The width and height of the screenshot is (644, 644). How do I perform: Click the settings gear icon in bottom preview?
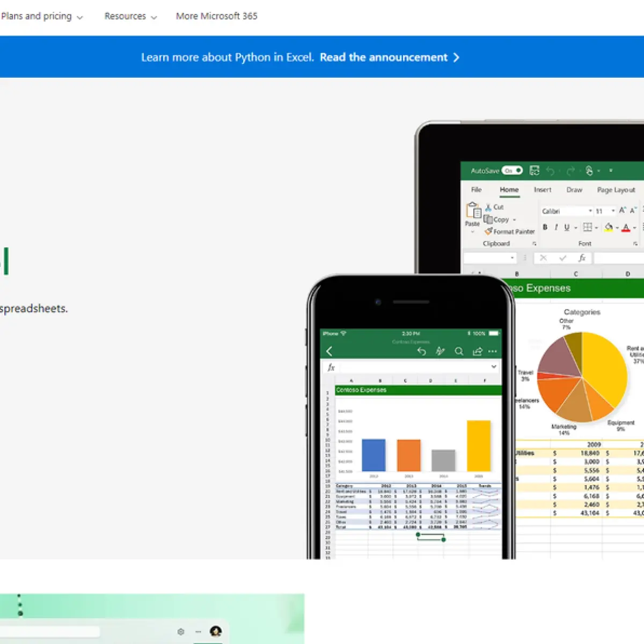click(x=181, y=632)
